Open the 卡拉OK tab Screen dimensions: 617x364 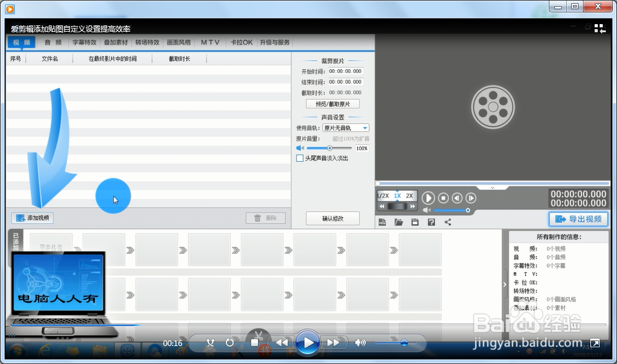click(x=242, y=42)
